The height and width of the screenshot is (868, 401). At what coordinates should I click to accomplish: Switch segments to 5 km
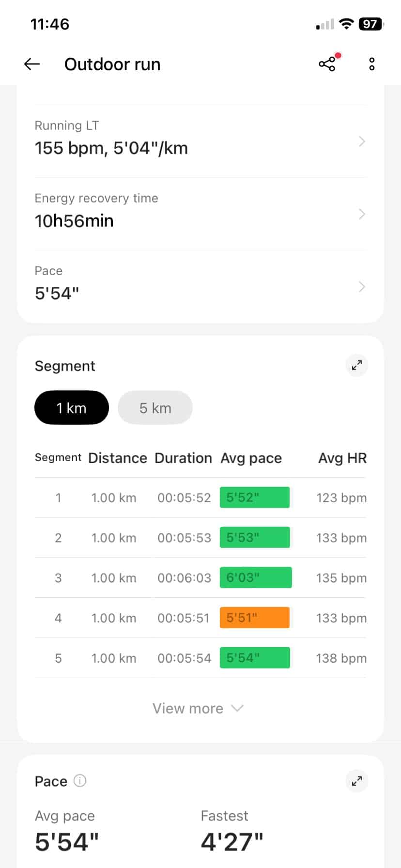click(155, 408)
